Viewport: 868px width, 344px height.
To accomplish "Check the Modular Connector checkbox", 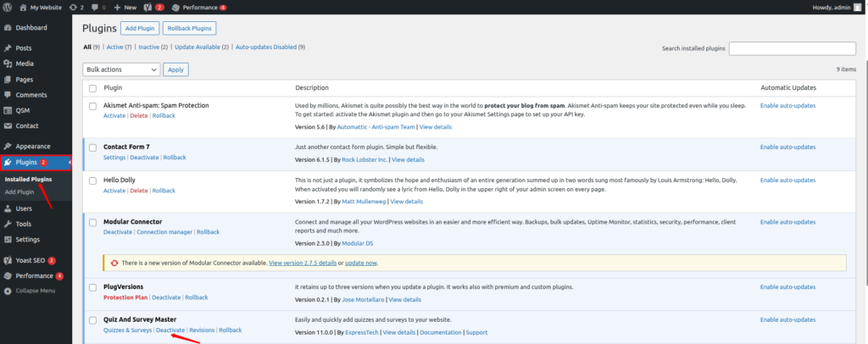I will [93, 222].
